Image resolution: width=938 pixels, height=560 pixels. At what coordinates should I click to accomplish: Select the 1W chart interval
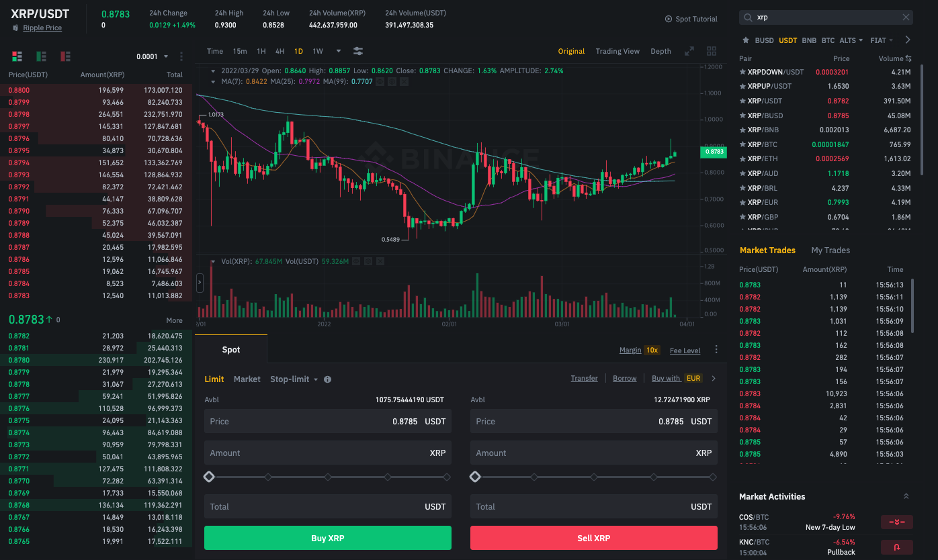tap(318, 51)
